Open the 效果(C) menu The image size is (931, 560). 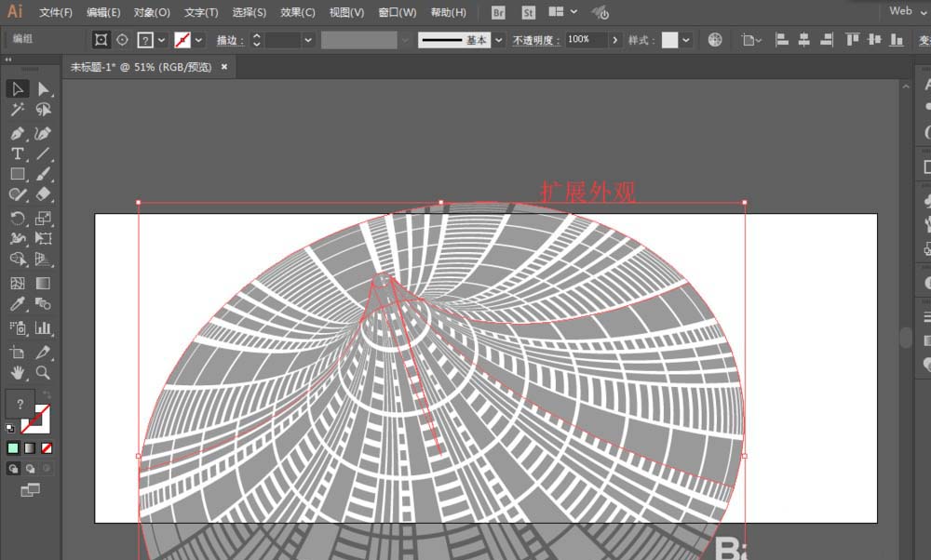click(298, 12)
